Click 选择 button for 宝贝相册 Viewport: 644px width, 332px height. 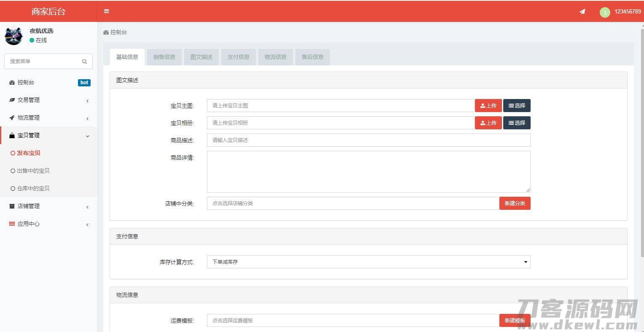[517, 123]
